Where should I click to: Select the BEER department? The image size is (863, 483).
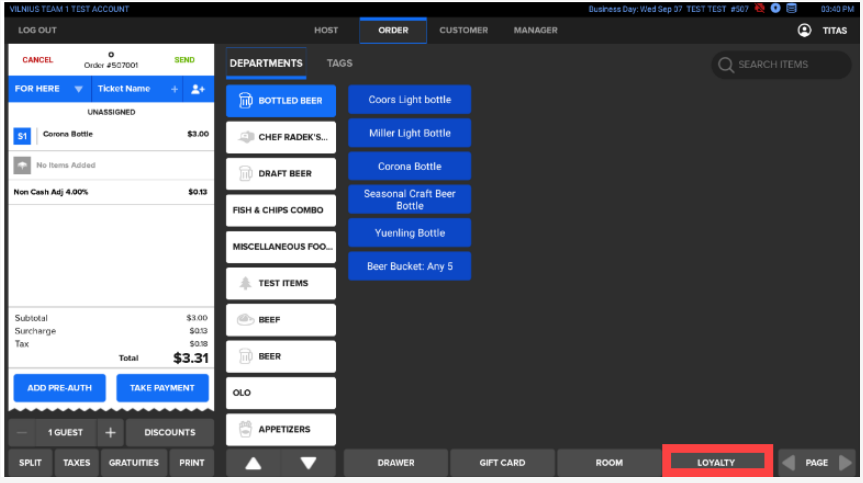tap(281, 356)
